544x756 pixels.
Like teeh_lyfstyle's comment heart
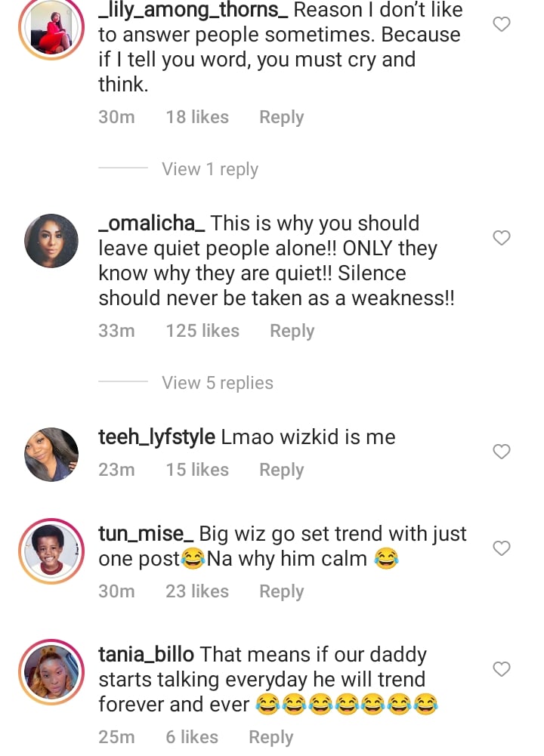[x=502, y=452]
